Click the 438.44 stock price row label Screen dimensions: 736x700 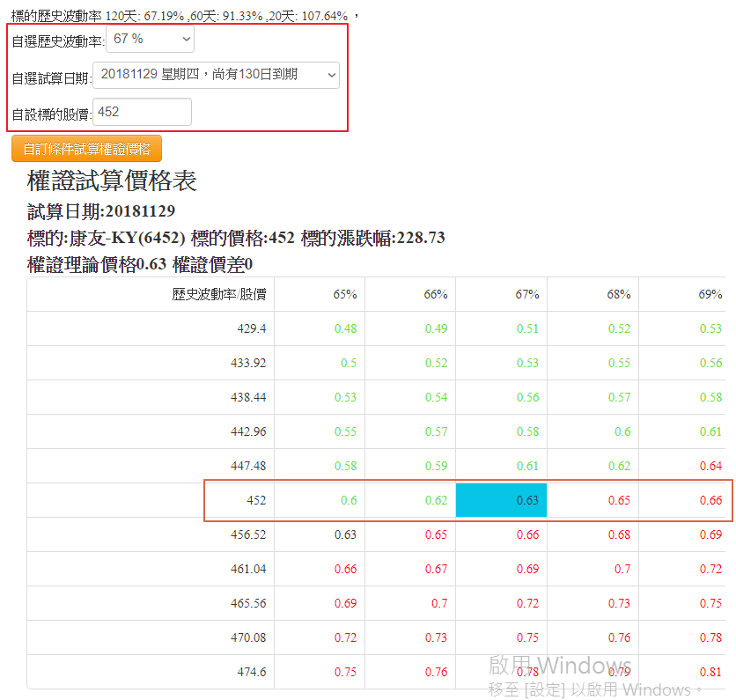[248, 397]
